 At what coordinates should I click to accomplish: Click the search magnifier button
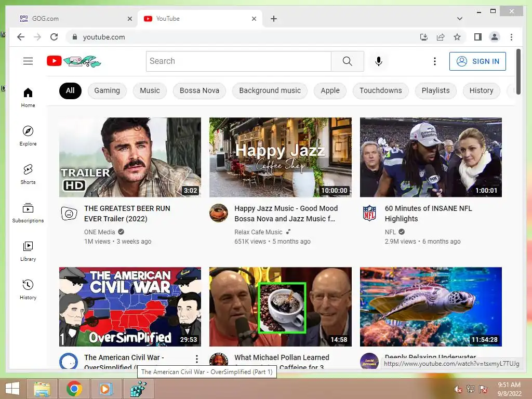point(348,61)
